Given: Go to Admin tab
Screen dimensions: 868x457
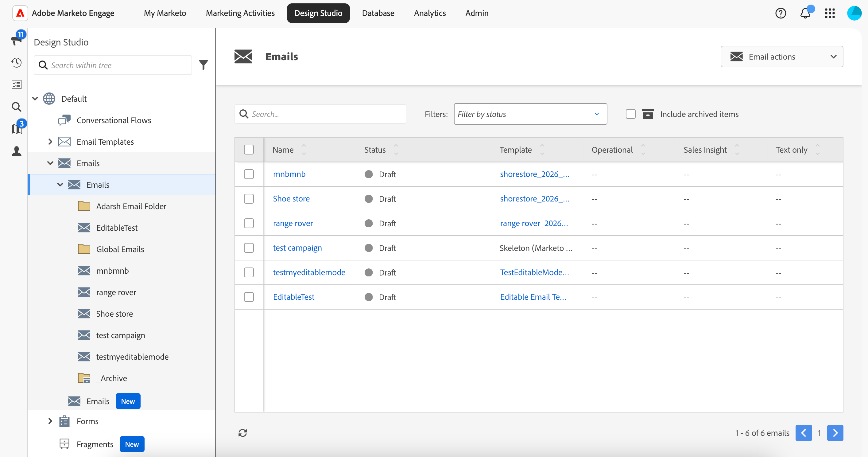Looking at the screenshot, I should (x=477, y=13).
